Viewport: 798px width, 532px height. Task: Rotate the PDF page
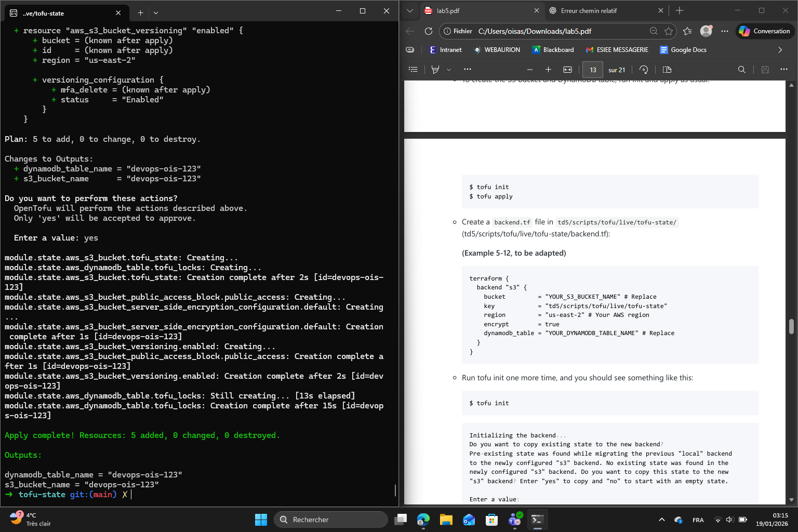click(x=644, y=70)
